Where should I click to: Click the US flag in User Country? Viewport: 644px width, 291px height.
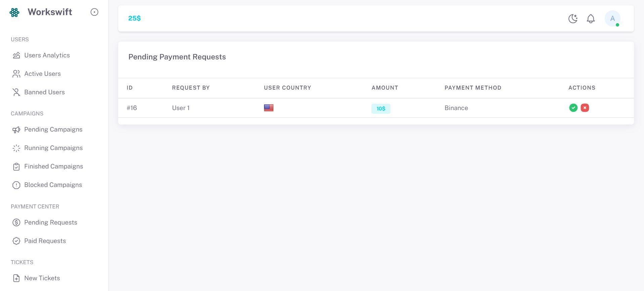pyautogui.click(x=268, y=108)
